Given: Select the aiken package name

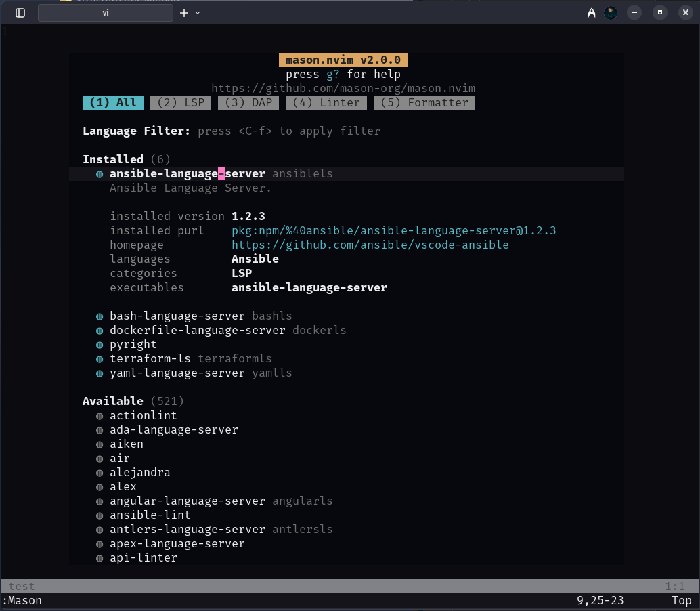Looking at the screenshot, I should pyautogui.click(x=127, y=444).
